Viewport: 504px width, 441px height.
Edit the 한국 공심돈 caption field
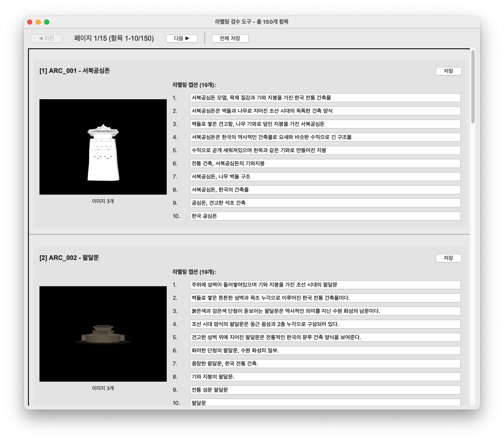[x=325, y=216]
